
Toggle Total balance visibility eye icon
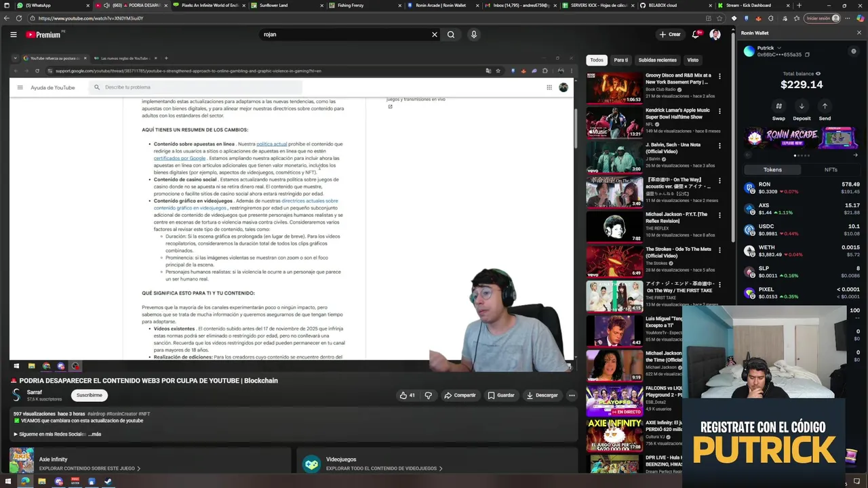(x=818, y=73)
